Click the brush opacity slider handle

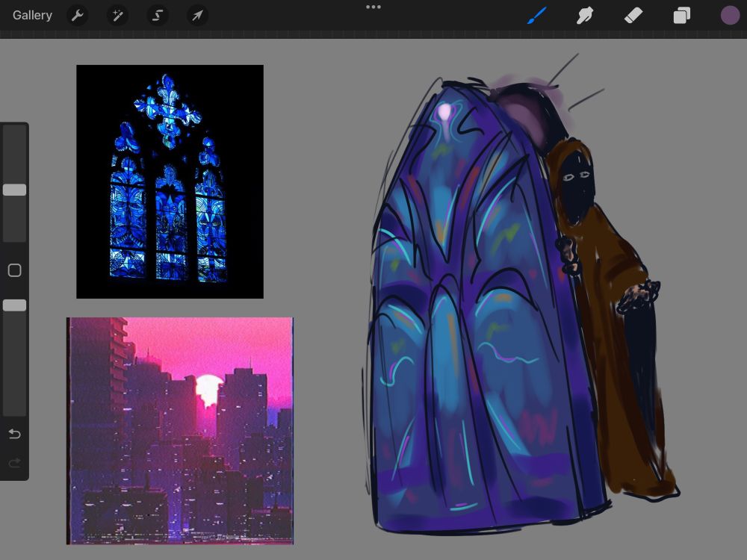click(x=14, y=305)
